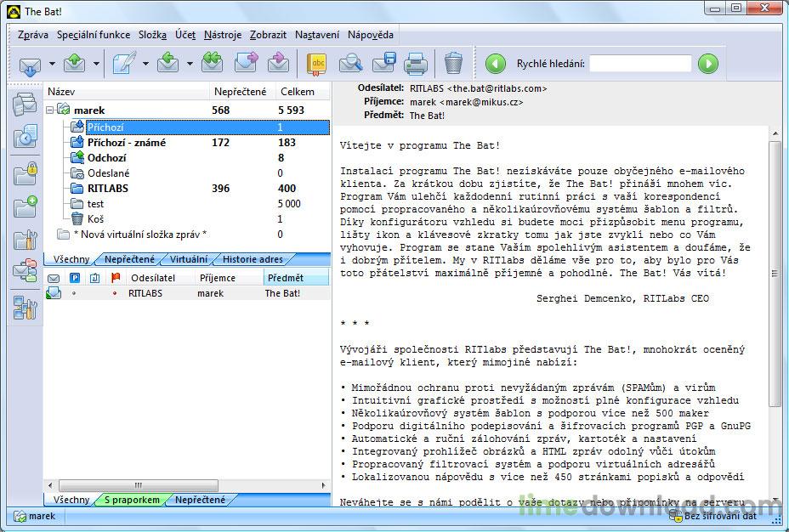Viewport: 789px width, 532px height.
Task: Click the delete message trash icon
Action: [x=453, y=64]
